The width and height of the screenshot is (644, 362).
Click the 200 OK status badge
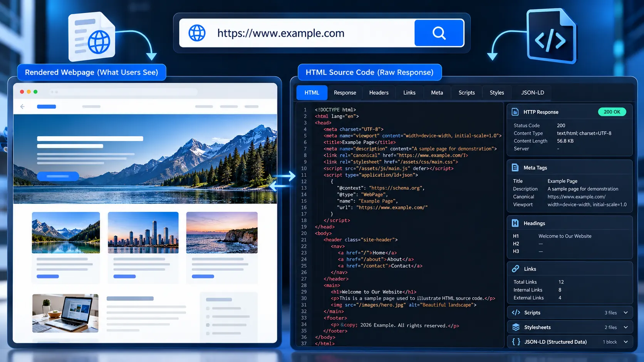tap(612, 112)
